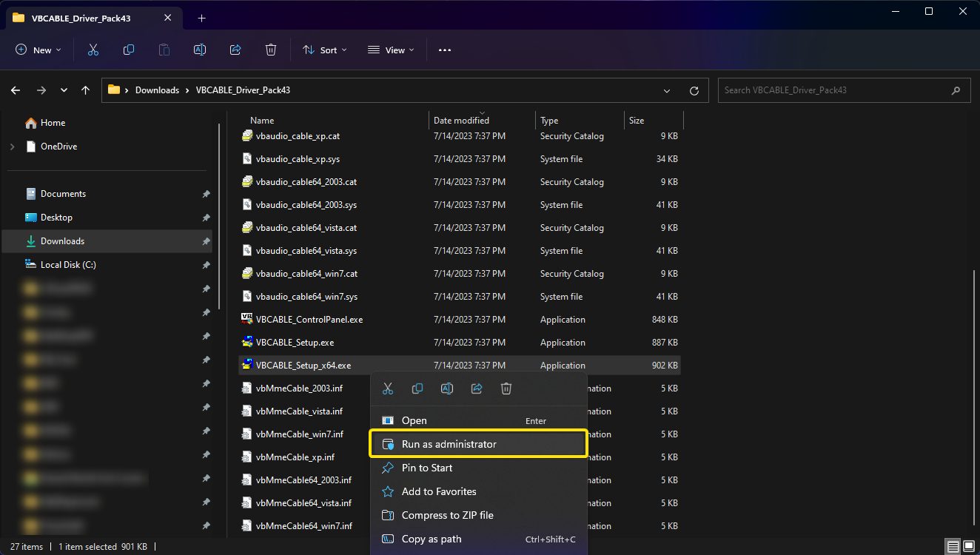This screenshot has width=980, height=555.
Task: Choose Compress to ZIP file
Action: point(447,515)
